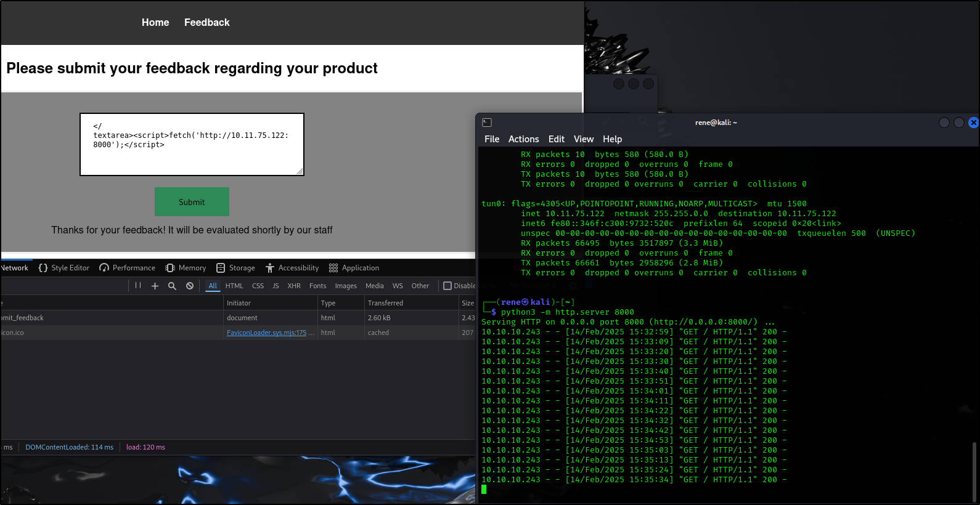
Task: Open the Storage panel
Action: pos(235,268)
